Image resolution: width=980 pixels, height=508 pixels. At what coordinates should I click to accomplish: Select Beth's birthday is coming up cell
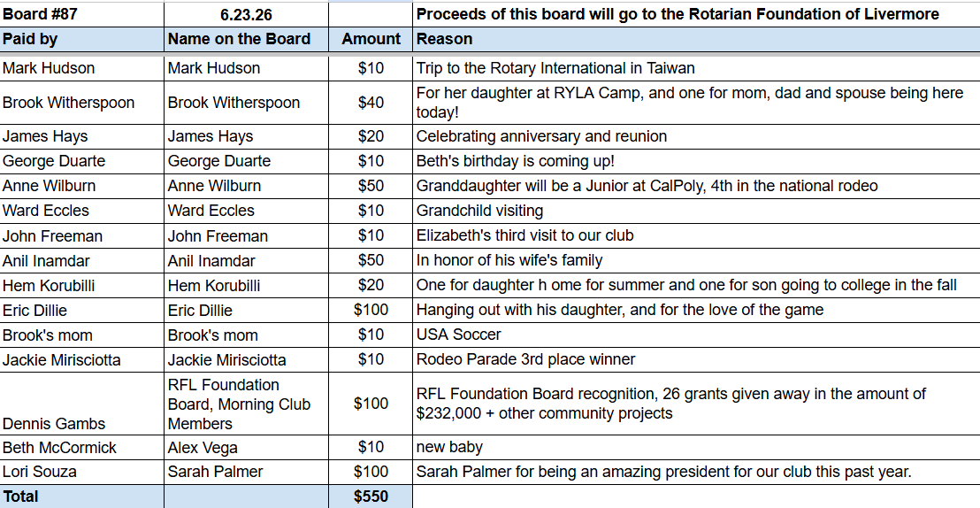[696, 161]
